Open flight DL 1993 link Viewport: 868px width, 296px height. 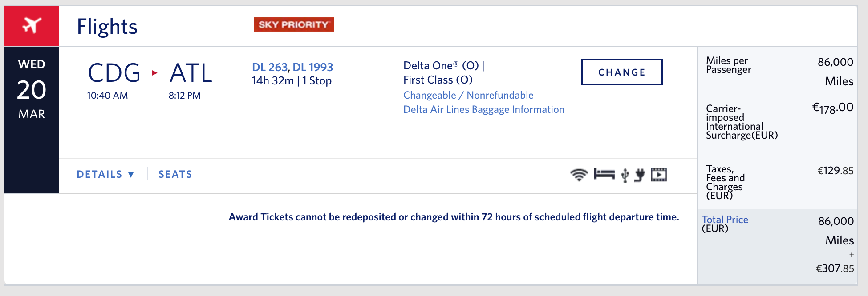312,67
